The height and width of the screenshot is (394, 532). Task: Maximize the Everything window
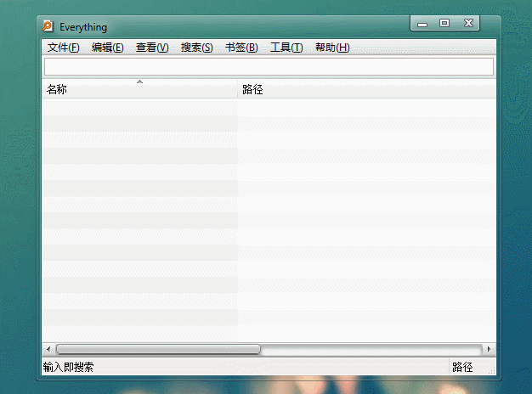[444, 24]
